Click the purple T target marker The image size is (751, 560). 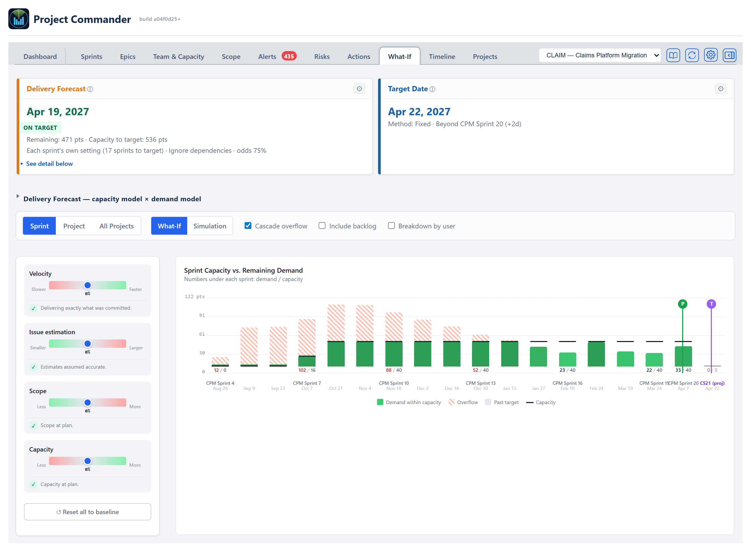tap(711, 304)
